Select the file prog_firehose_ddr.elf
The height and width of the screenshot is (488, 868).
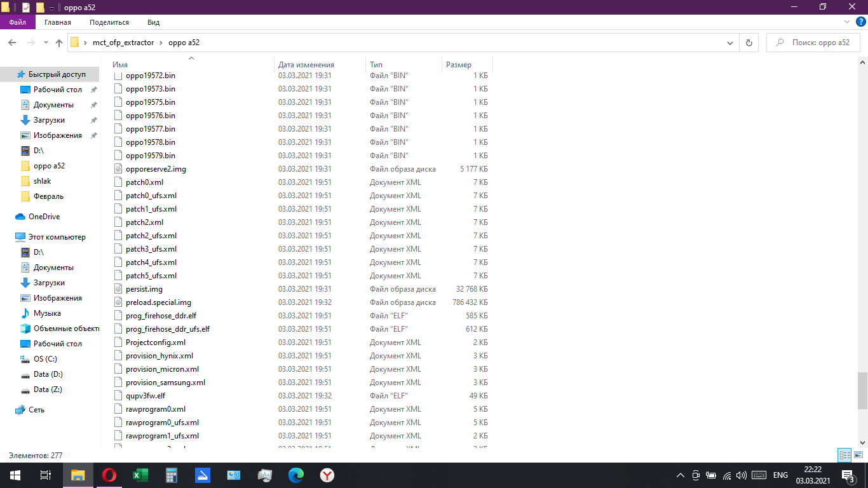tap(161, 316)
